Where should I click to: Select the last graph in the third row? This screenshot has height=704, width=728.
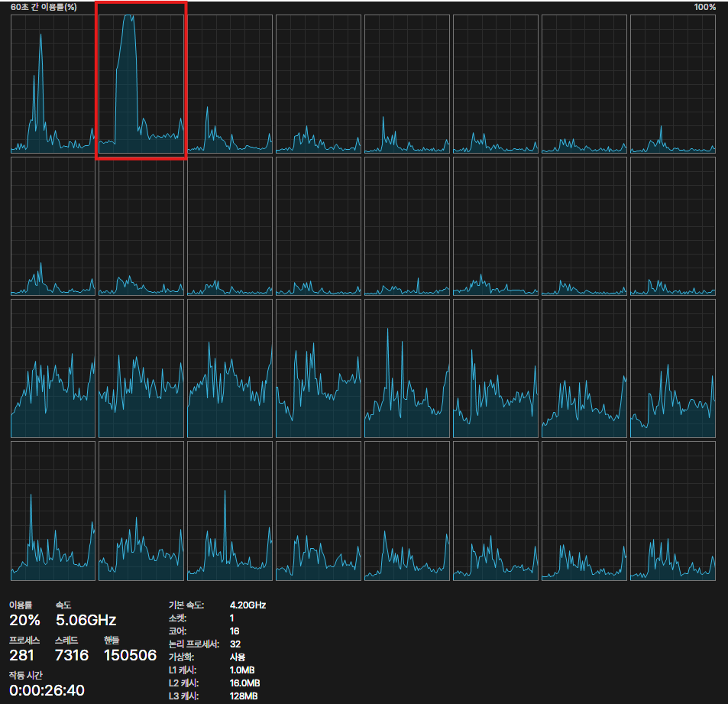pyautogui.click(x=672, y=368)
